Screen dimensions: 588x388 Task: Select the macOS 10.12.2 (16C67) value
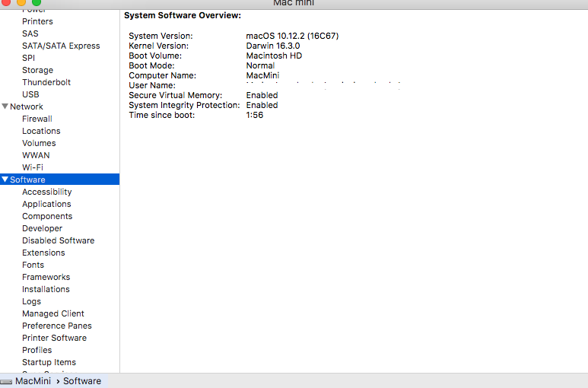[x=292, y=36]
